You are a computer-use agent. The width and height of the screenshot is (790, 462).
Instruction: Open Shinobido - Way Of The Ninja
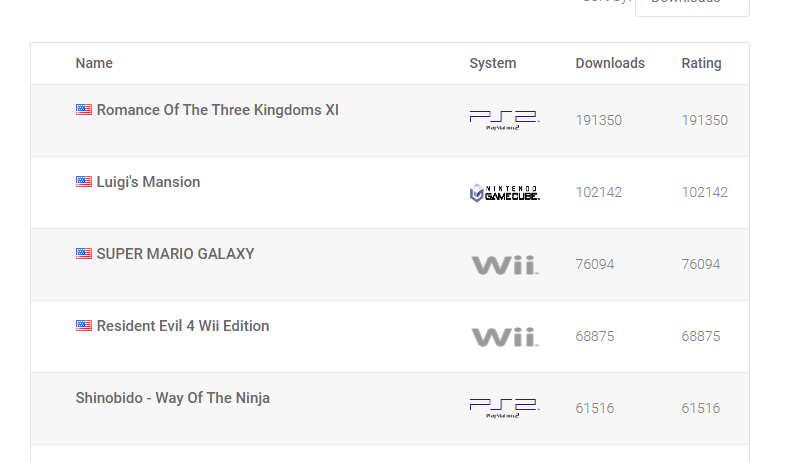172,398
